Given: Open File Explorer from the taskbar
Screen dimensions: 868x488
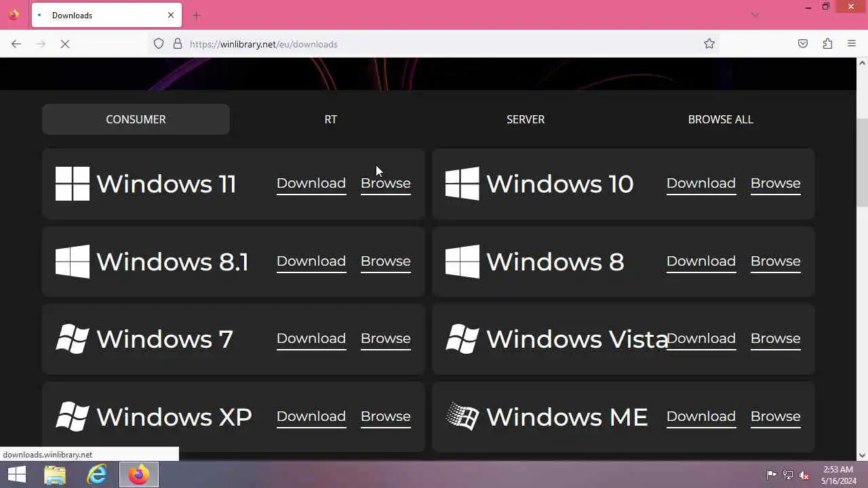Looking at the screenshot, I should (55, 475).
